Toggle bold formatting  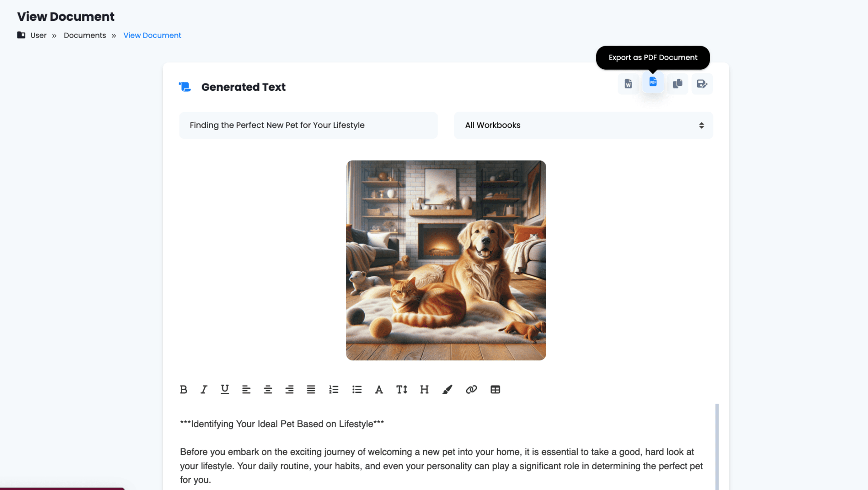[x=183, y=389]
